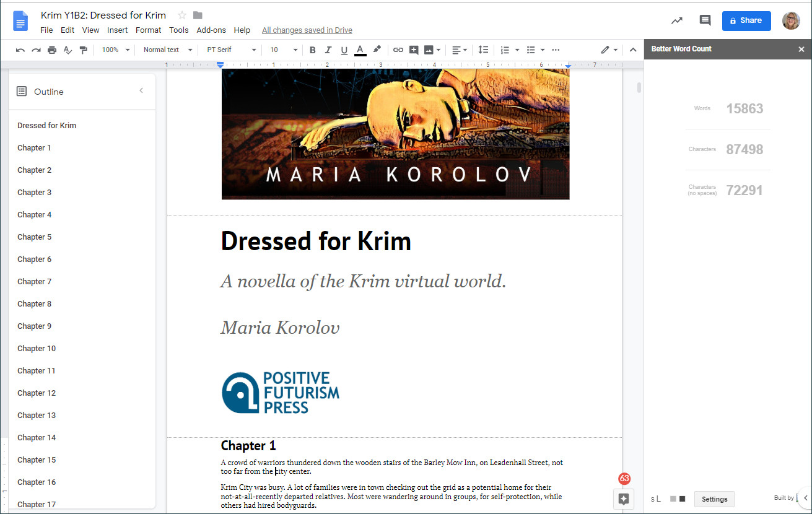Open Better Word Count Settings
Viewport: 812px width, 514px height.
714,499
